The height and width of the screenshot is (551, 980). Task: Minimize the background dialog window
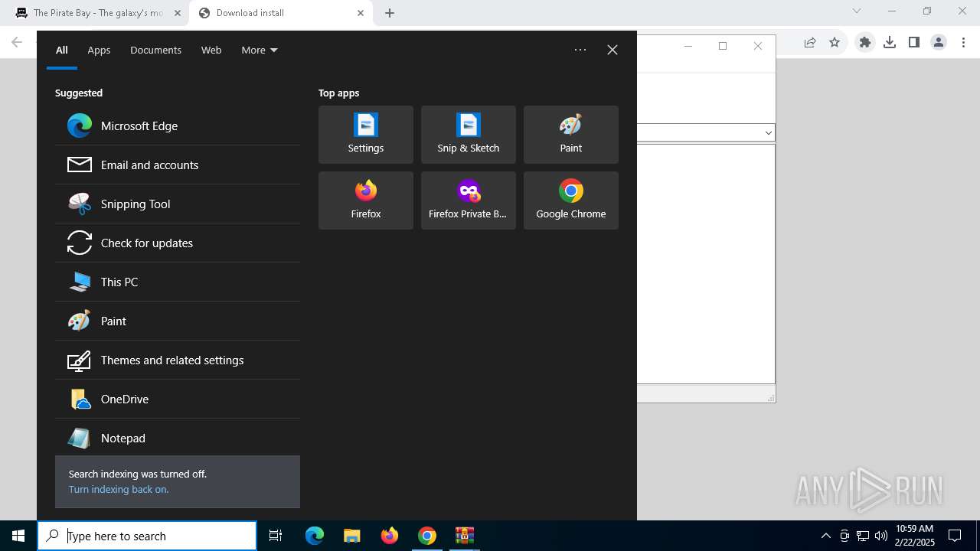pyautogui.click(x=688, y=46)
